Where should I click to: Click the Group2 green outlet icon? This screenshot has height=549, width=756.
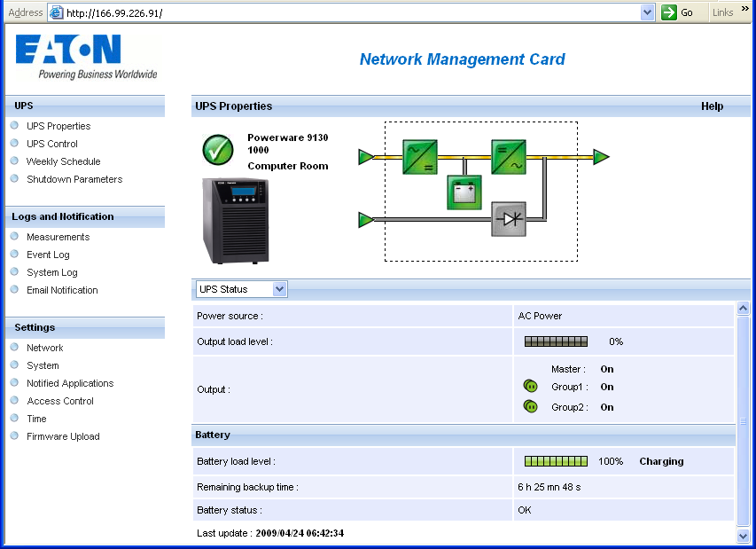530,407
